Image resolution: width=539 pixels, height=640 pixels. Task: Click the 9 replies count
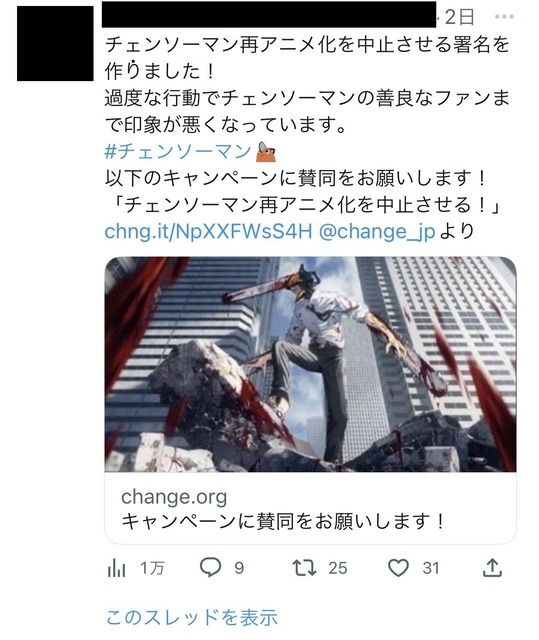[239, 568]
